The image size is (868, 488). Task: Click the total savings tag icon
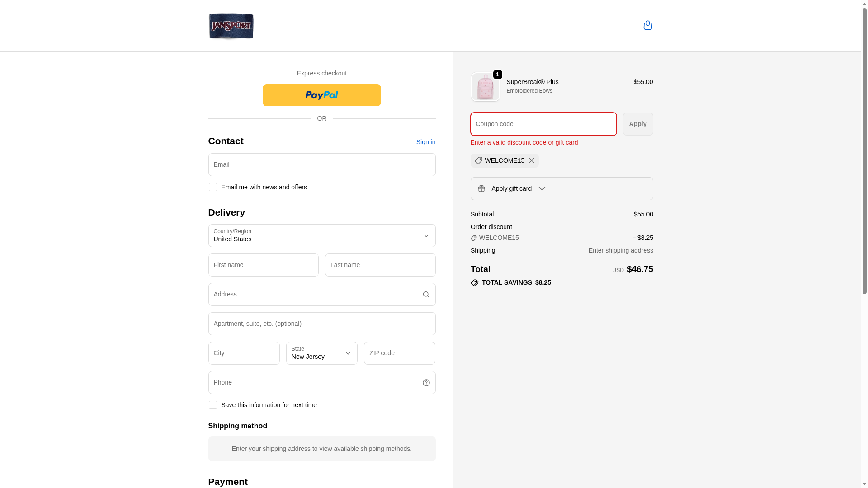point(474,283)
